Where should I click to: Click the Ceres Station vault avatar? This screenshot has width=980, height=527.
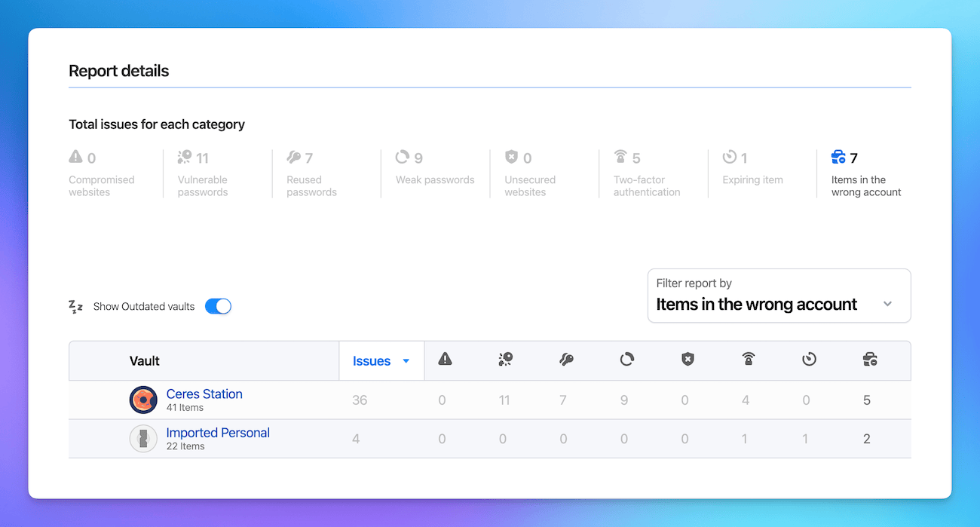[x=143, y=400]
